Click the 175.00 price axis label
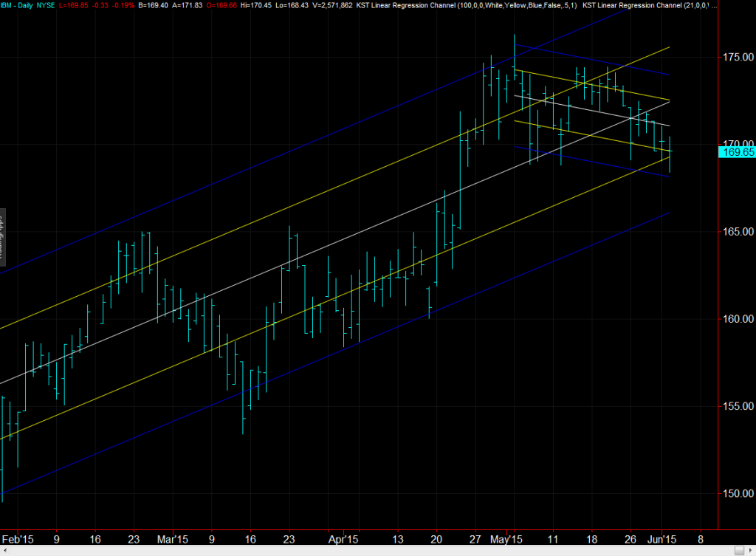 click(x=738, y=58)
